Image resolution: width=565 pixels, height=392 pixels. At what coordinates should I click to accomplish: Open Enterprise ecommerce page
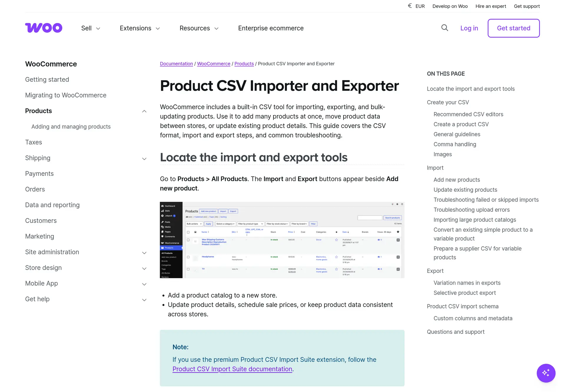click(271, 28)
